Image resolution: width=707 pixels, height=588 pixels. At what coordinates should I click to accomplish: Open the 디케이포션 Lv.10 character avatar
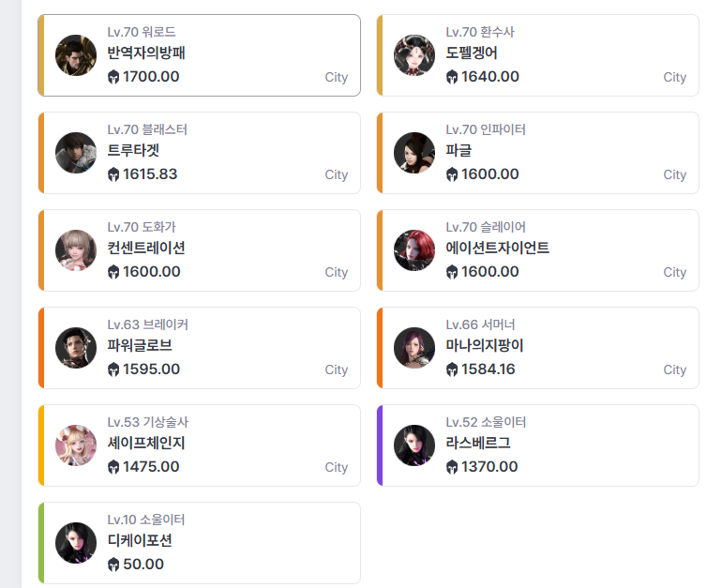click(76, 543)
